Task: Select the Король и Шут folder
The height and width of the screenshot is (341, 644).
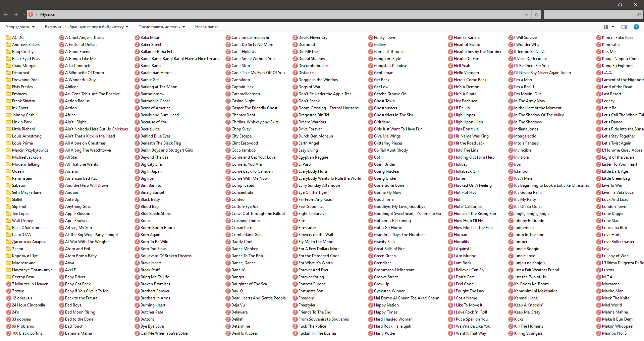Action: click(22, 256)
